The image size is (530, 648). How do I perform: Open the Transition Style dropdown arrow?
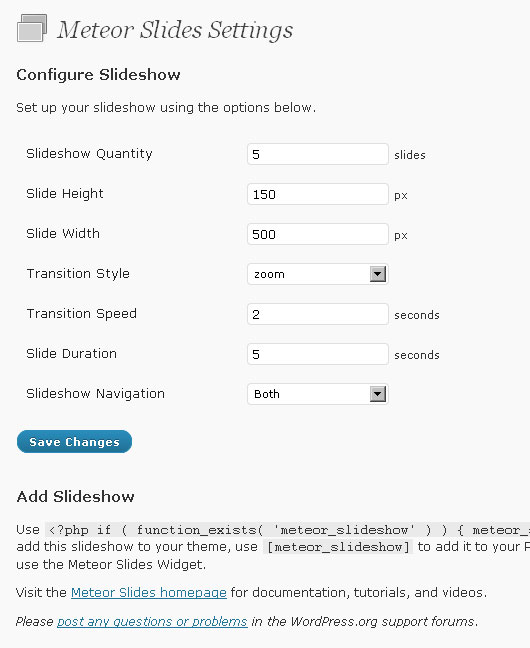377,274
